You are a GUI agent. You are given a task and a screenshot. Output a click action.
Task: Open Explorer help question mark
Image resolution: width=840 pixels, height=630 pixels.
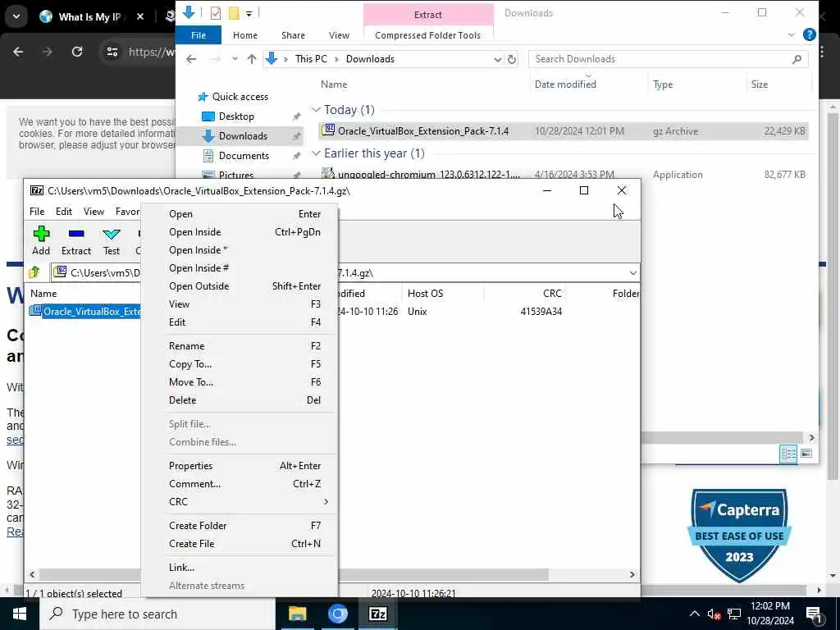pos(809,34)
